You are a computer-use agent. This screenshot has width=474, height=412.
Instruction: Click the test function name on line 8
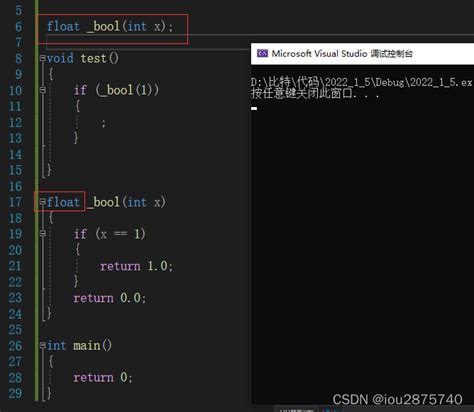(93, 58)
